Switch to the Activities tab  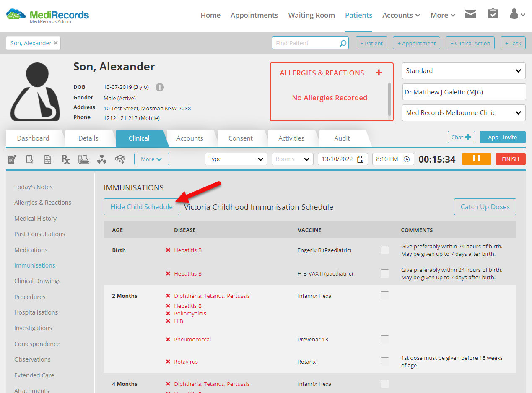(x=291, y=138)
